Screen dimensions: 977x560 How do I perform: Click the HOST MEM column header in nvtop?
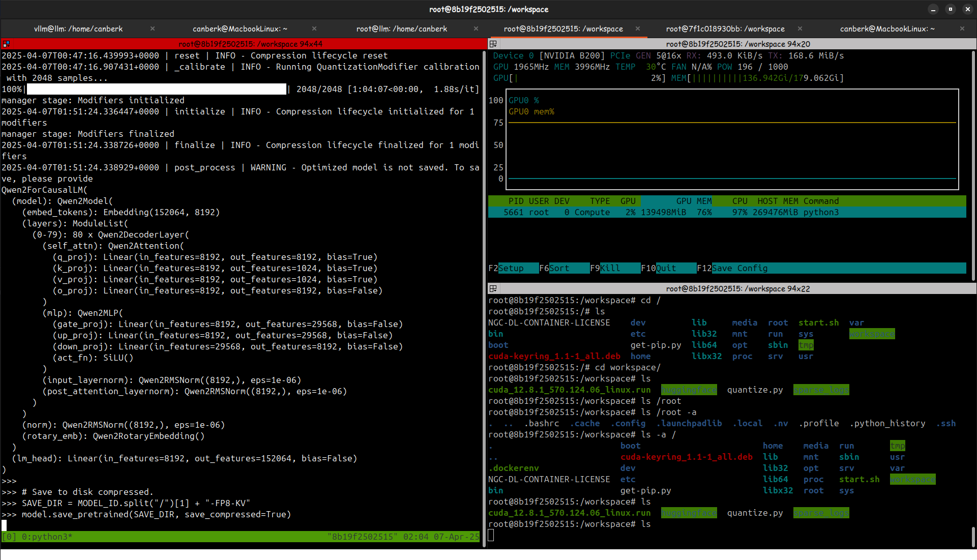[x=778, y=201]
